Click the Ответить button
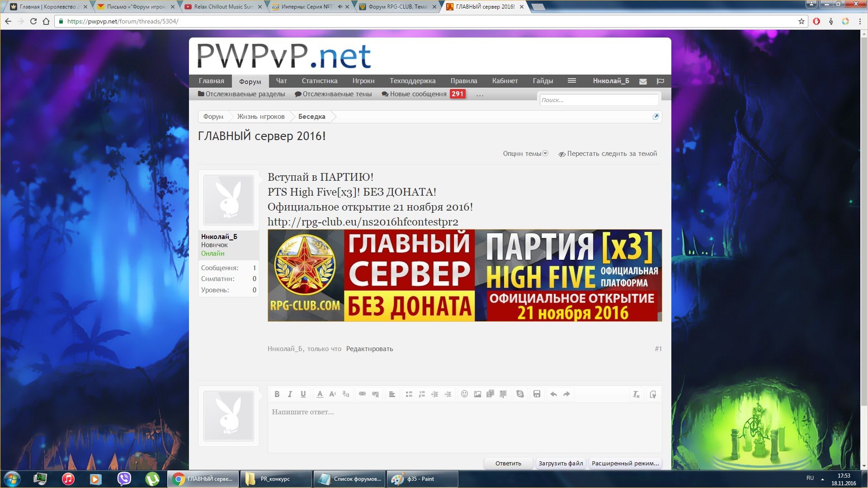 [508, 463]
